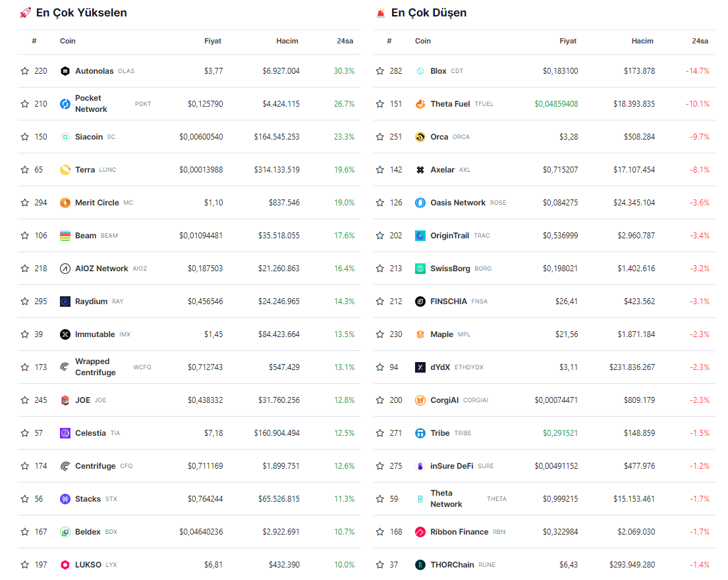Click the Beam rainbow logo icon
The image size is (728, 580).
[x=65, y=236]
